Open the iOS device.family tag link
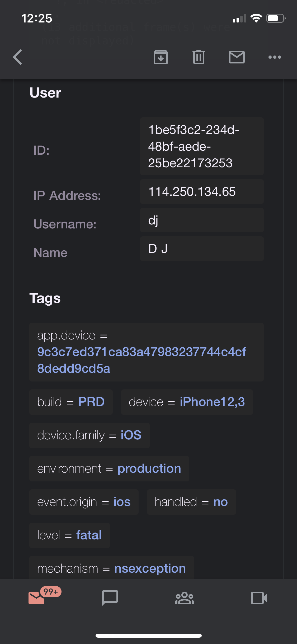The width and height of the screenshot is (297, 644). (x=131, y=435)
